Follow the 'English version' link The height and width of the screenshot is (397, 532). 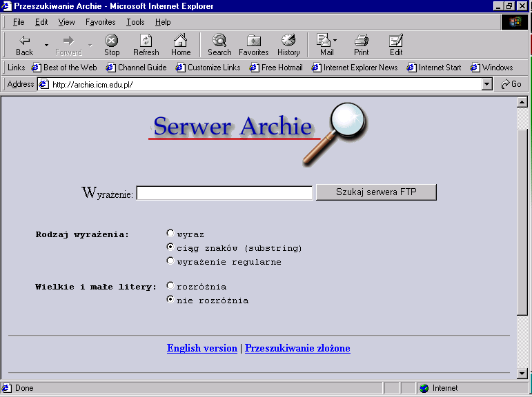(x=201, y=348)
